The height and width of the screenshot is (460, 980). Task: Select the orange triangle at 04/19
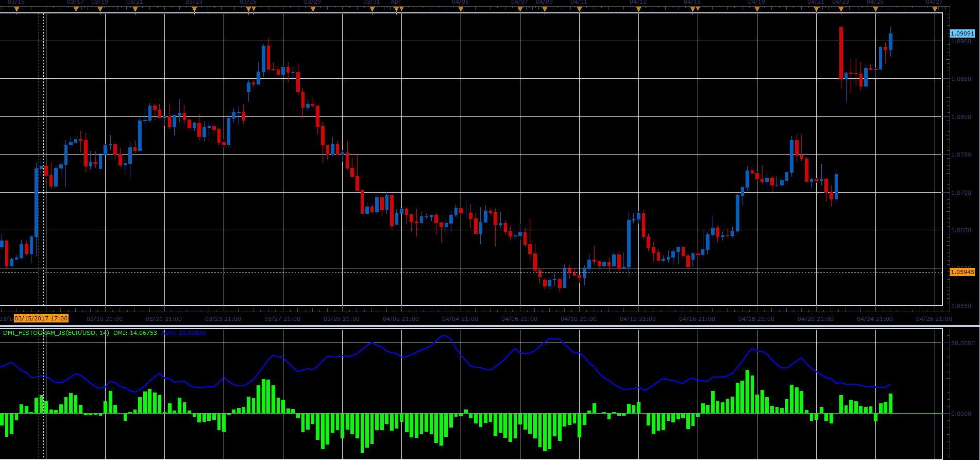(x=757, y=9)
